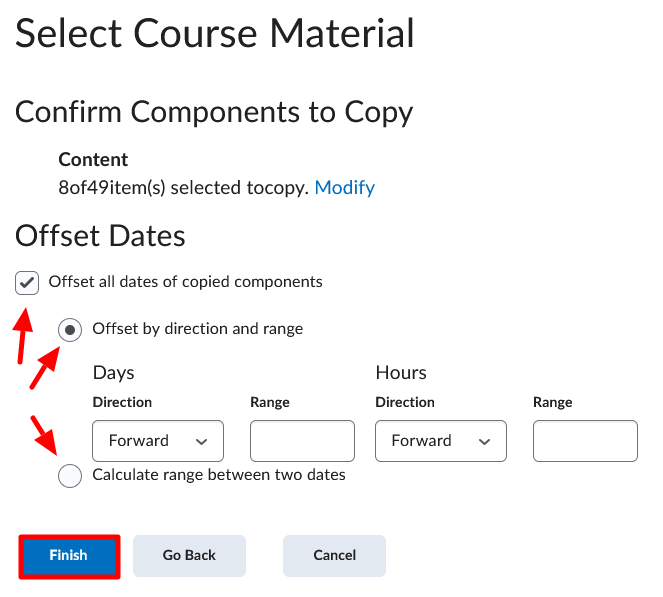This screenshot has width=663, height=597.
Task: Focus the Hours Range input field
Action: [x=585, y=441]
